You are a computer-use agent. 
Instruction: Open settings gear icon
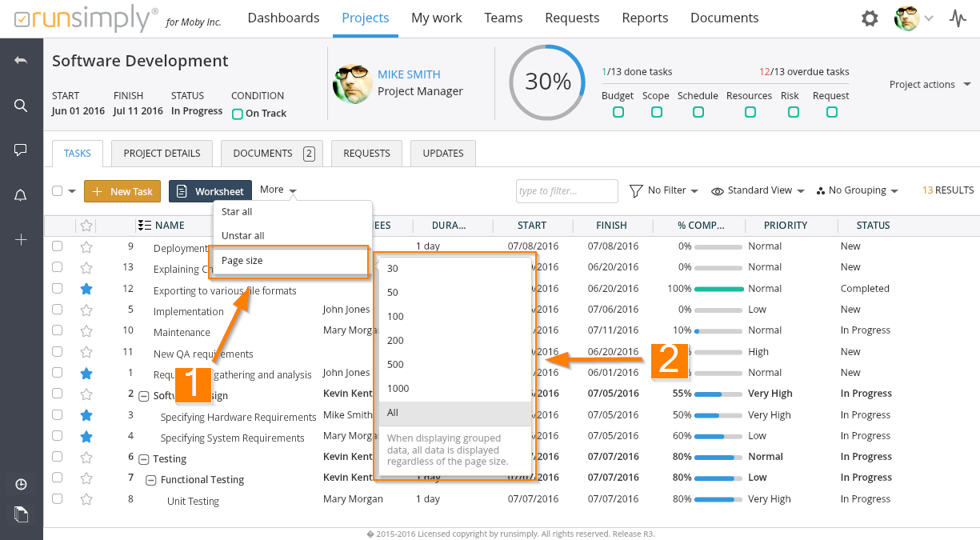pos(870,18)
